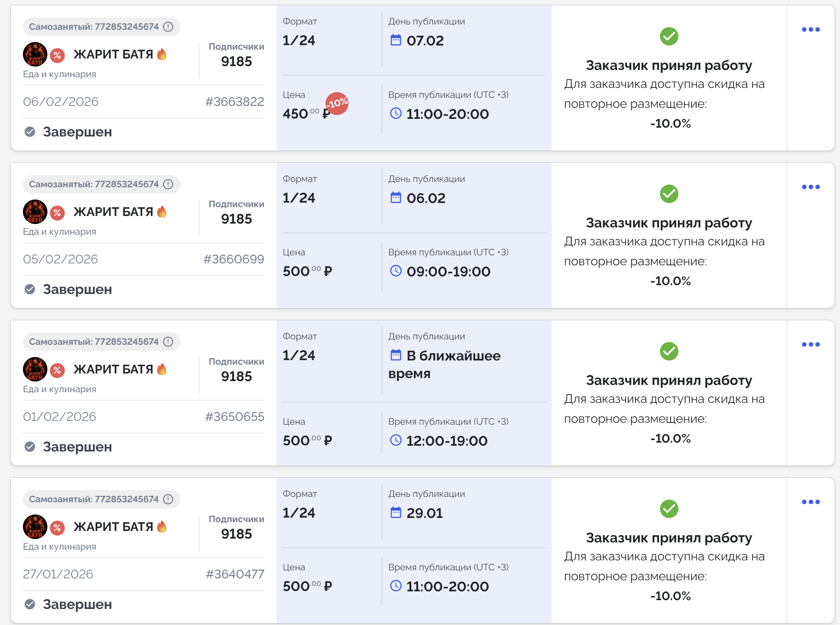Screen dimensions: 840x625
Task: Click clock icon next to 09:00-19:00
Action: pyautogui.click(x=396, y=271)
